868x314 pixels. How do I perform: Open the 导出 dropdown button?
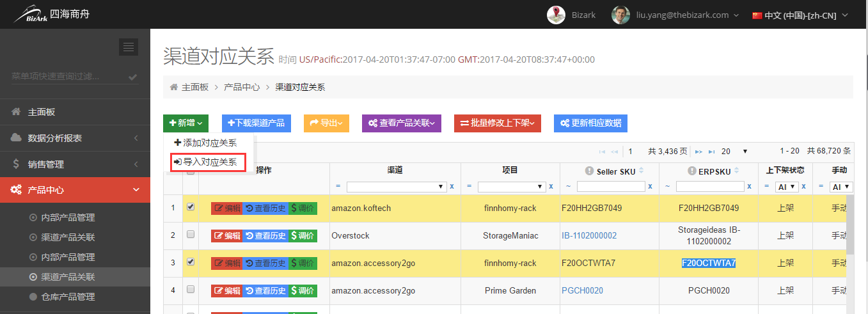(326, 123)
